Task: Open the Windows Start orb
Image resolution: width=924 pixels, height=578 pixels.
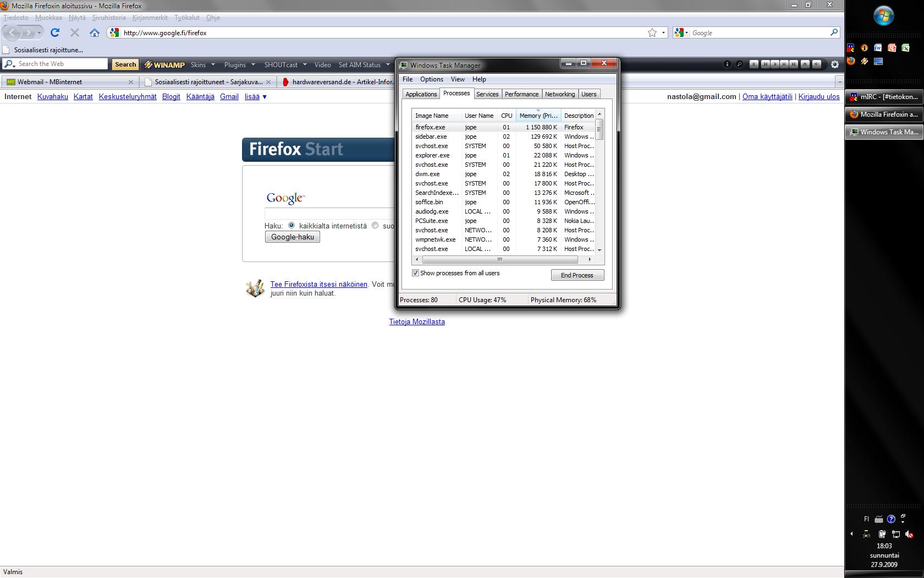Action: click(x=884, y=16)
